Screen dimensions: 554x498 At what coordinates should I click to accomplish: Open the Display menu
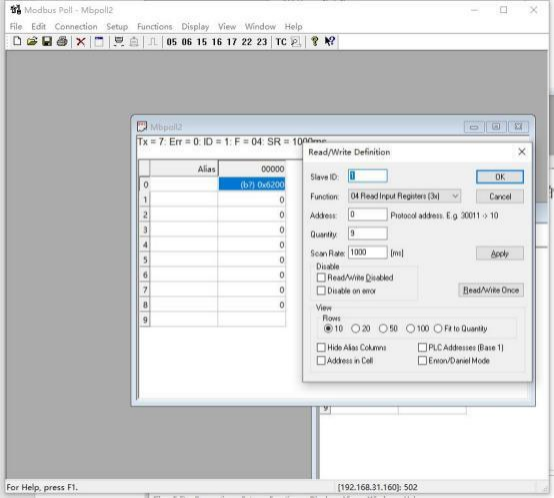[195, 26]
